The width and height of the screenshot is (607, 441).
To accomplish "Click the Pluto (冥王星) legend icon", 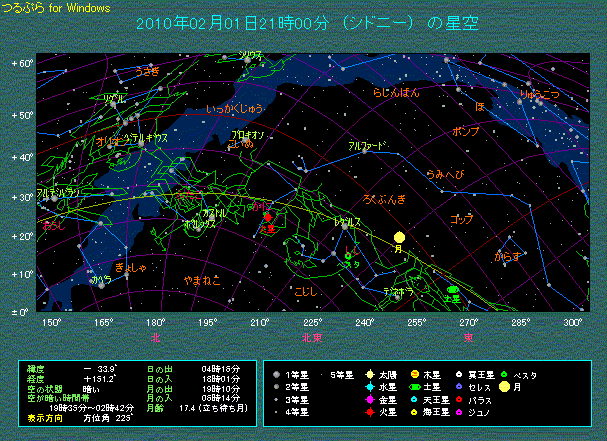I will pos(457,375).
